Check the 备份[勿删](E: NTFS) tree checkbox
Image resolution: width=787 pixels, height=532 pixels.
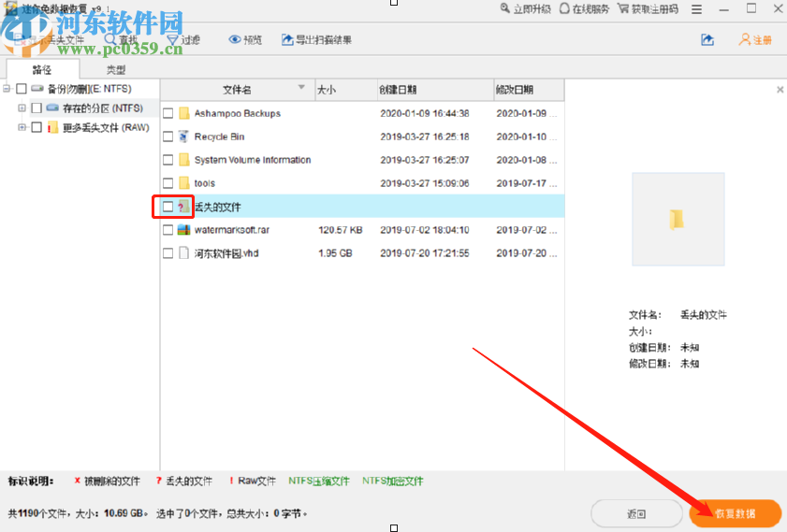coord(22,89)
